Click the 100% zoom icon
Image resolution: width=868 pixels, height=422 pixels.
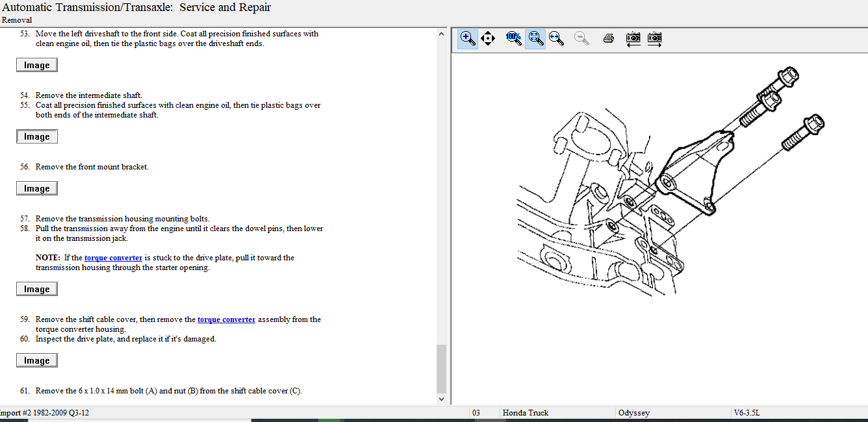click(513, 38)
